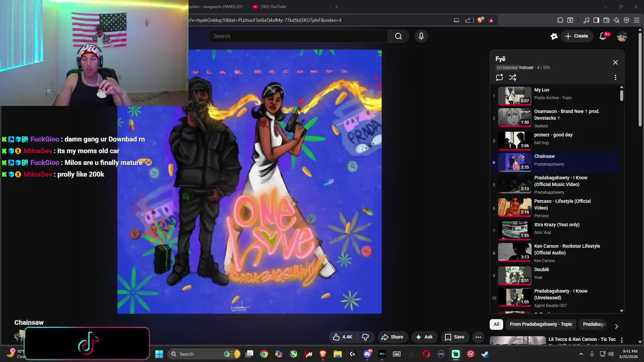Open Pradabagshawty - I Know (Official Music Video)
644x362 pixels.
tap(555, 185)
